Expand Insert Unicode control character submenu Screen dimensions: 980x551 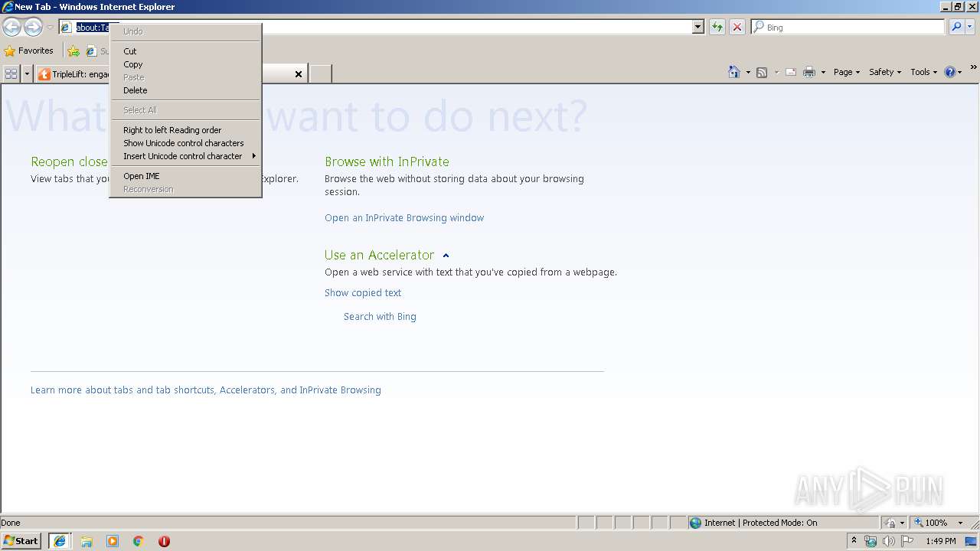[186, 156]
